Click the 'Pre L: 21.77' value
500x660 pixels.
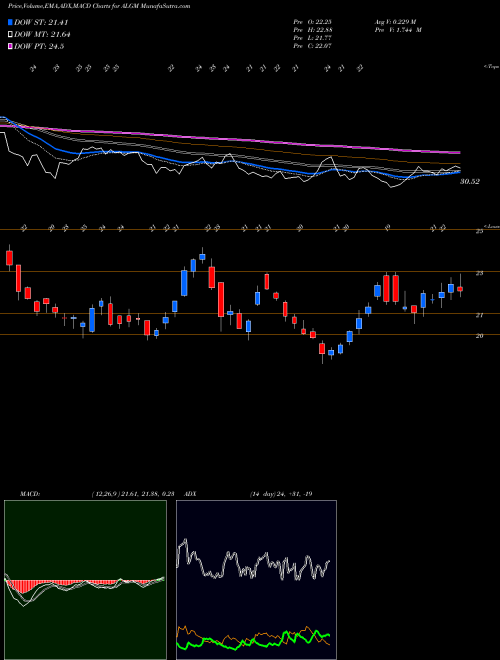click(313, 38)
